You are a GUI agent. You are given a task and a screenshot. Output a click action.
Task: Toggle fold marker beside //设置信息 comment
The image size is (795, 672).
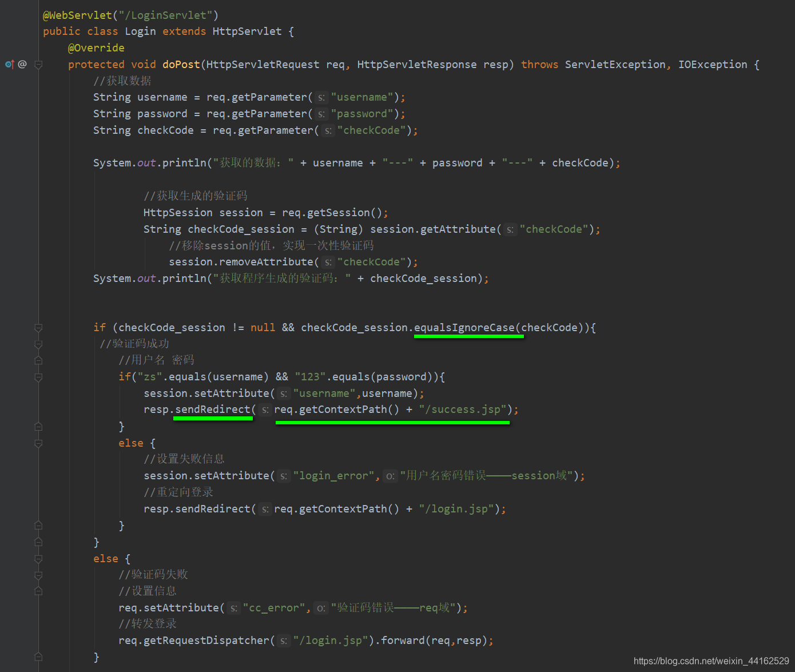coord(38,591)
